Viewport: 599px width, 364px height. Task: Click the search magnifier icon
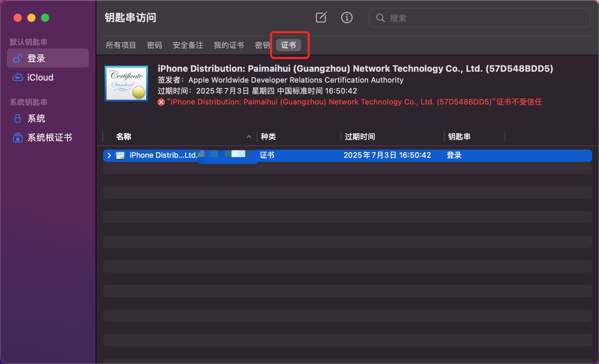(380, 18)
